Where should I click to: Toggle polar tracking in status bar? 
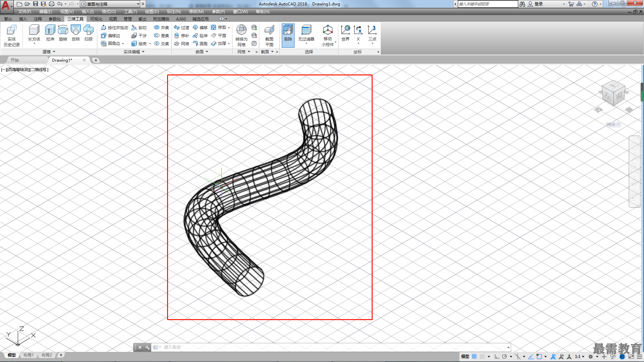coord(504,357)
